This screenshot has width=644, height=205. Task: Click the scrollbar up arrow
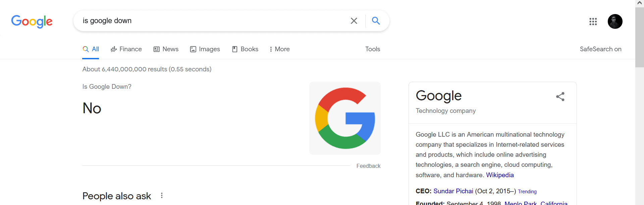click(640, 3)
